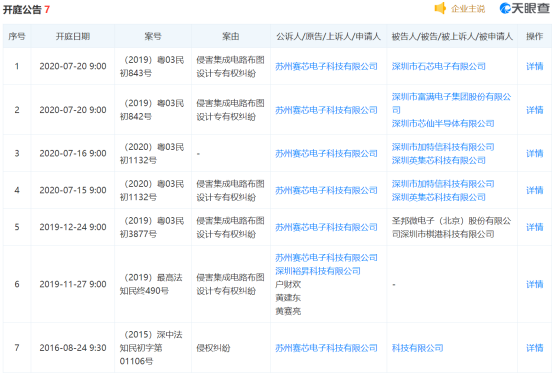
Task: Open 详情 for row 7 dated 2016-08-24
Action: [x=534, y=348]
